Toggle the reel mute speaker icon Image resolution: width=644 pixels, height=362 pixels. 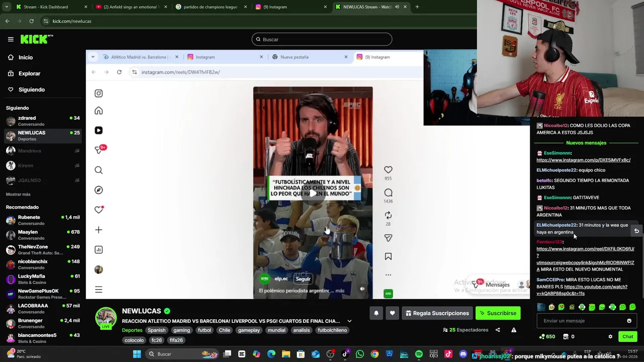(362, 289)
